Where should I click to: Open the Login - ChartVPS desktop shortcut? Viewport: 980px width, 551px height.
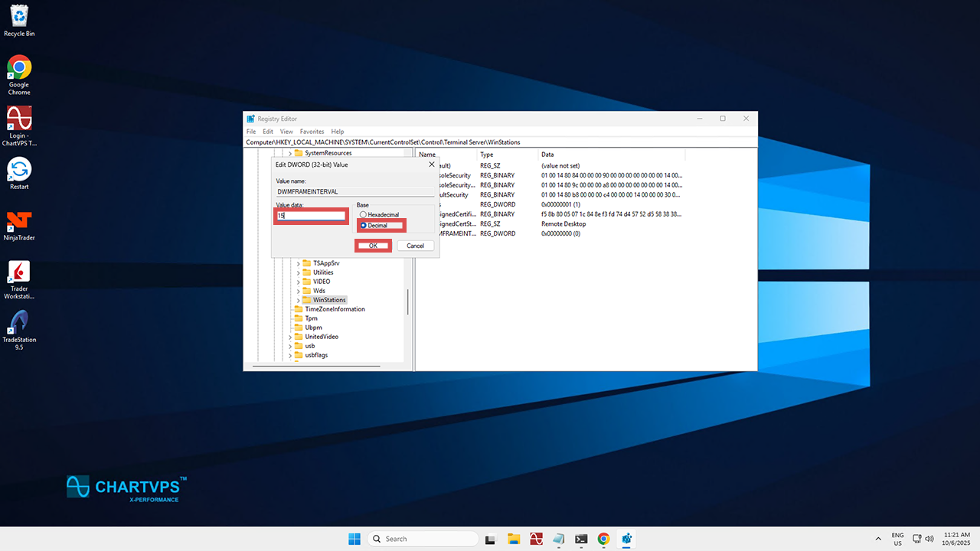point(19,120)
